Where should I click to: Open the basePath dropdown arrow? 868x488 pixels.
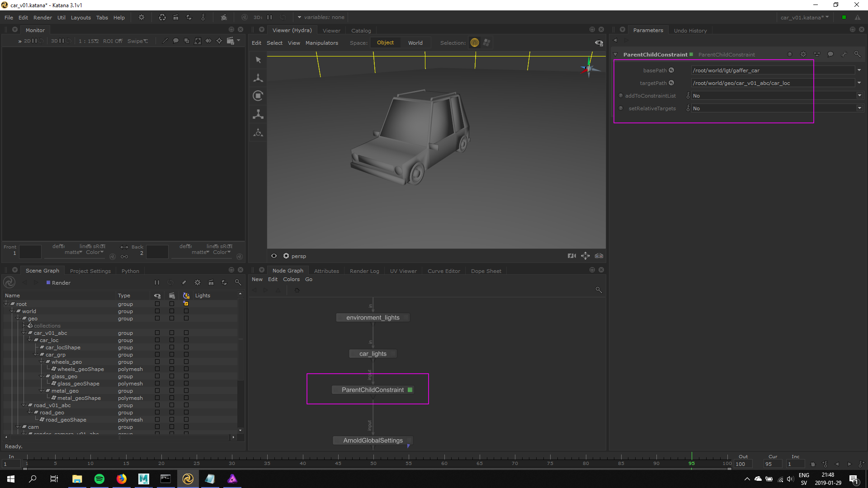[859, 70]
